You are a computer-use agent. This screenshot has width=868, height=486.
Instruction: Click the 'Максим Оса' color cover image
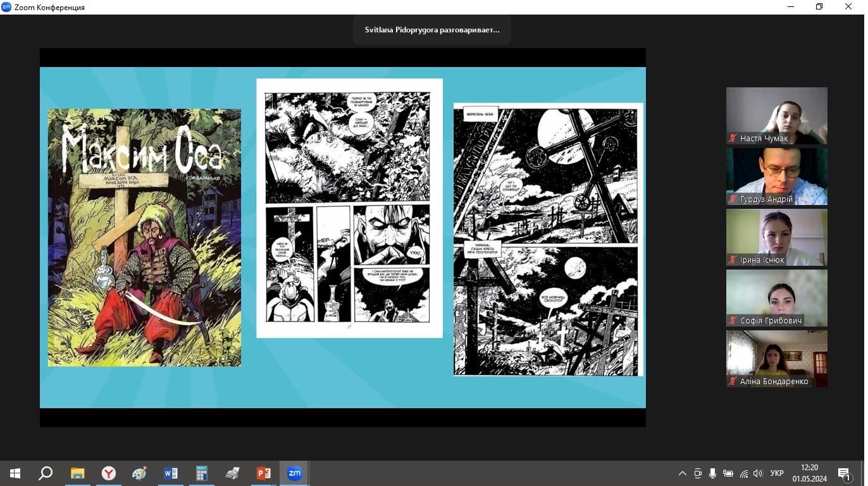[x=144, y=237]
